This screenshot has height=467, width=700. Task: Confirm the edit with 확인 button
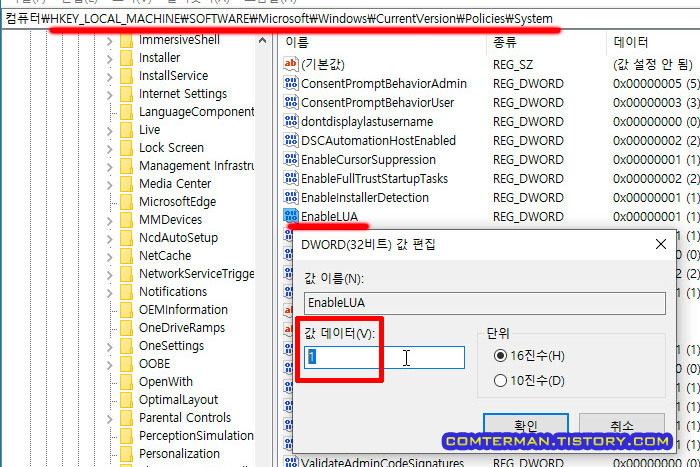526,425
